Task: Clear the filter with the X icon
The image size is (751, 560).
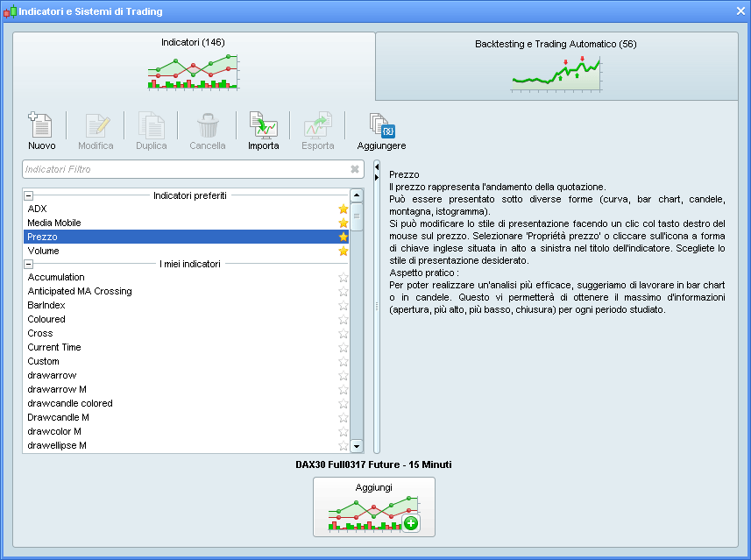Action: tap(355, 169)
